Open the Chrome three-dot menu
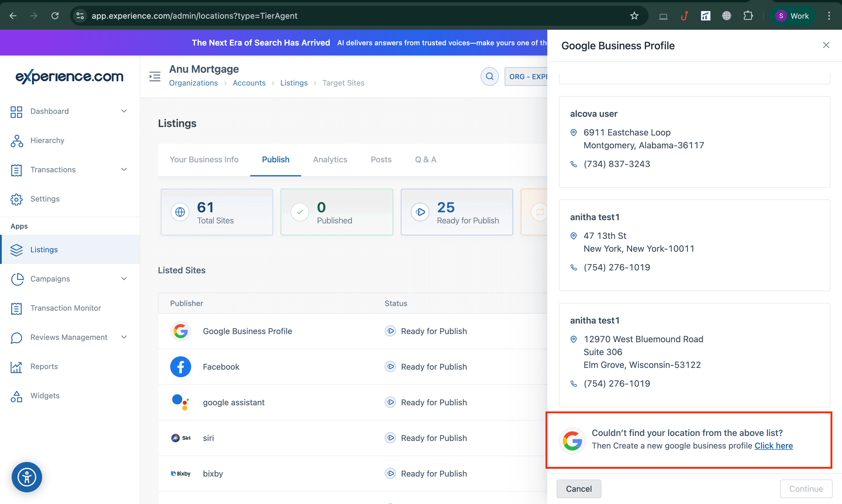This screenshot has width=842, height=504. click(829, 16)
